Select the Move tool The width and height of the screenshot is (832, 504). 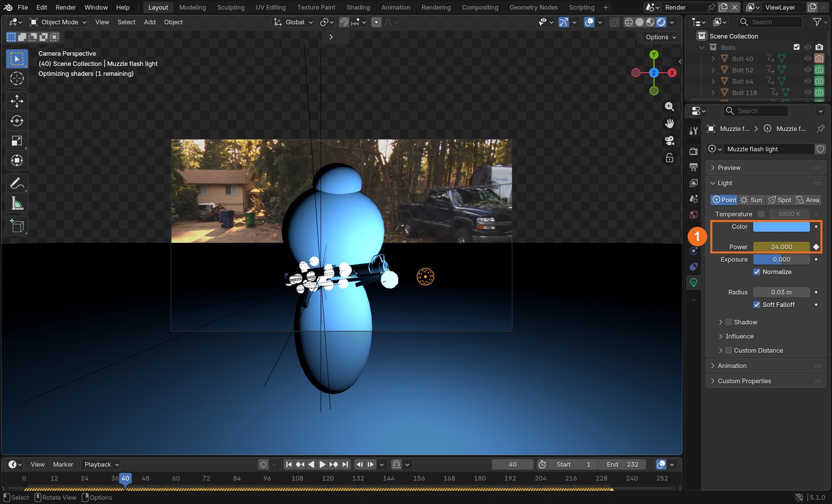[x=17, y=101]
